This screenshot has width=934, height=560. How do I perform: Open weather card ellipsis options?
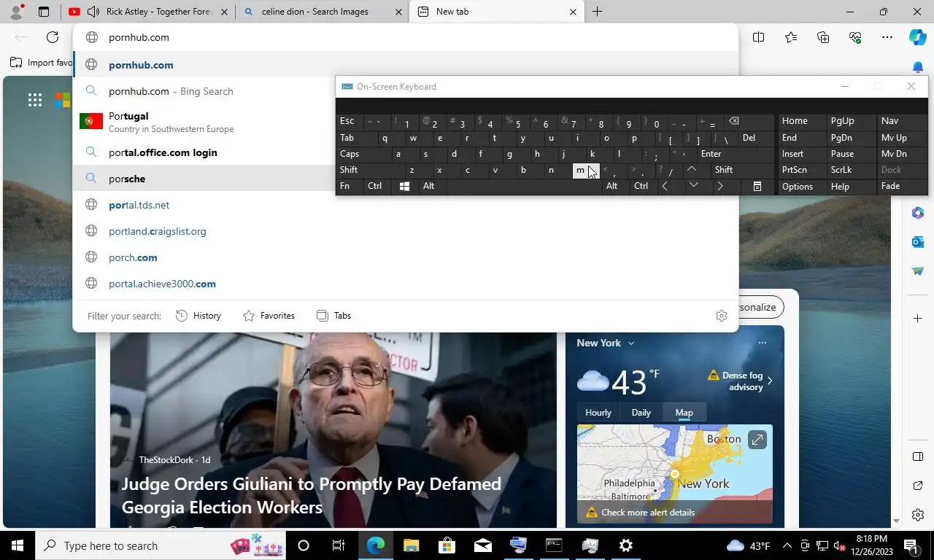click(762, 343)
